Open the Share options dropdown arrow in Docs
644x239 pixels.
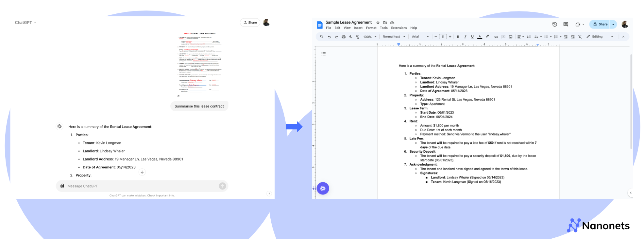pos(613,24)
